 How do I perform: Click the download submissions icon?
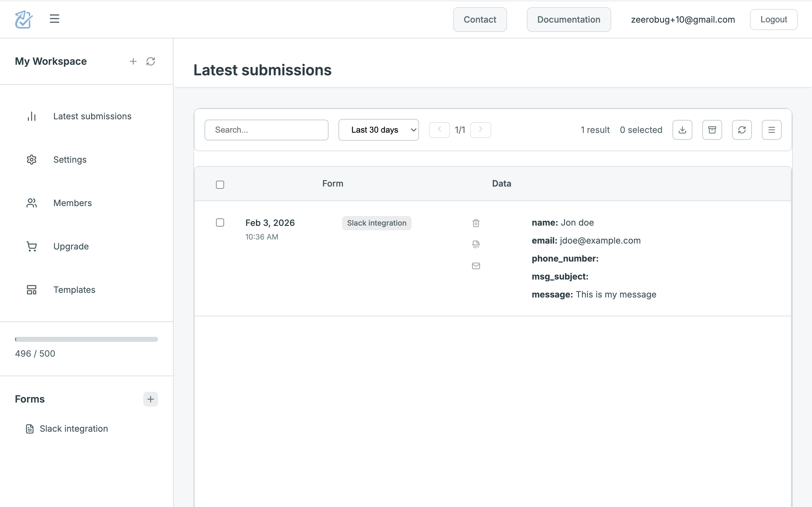(682, 130)
